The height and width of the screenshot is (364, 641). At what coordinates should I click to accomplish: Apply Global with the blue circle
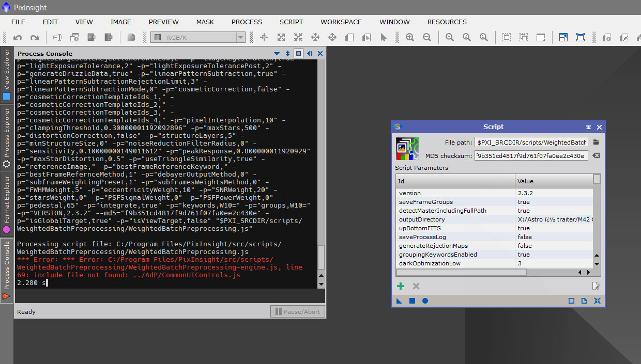(x=425, y=300)
